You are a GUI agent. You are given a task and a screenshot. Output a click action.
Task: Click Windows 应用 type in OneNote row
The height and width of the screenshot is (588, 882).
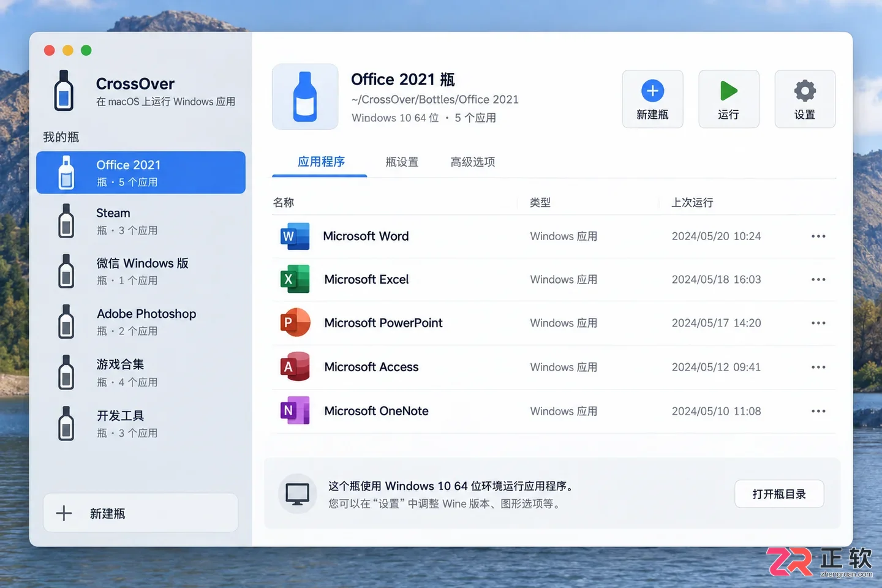[563, 411]
